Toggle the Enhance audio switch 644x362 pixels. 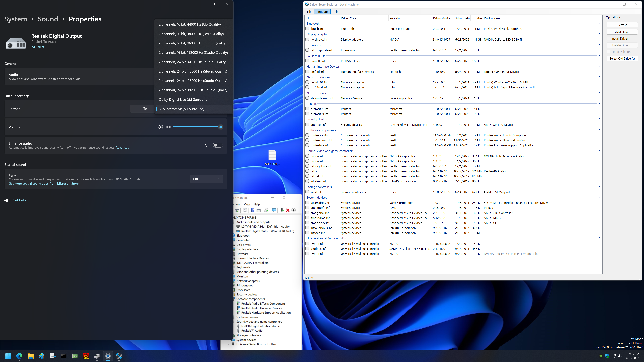tap(218, 145)
